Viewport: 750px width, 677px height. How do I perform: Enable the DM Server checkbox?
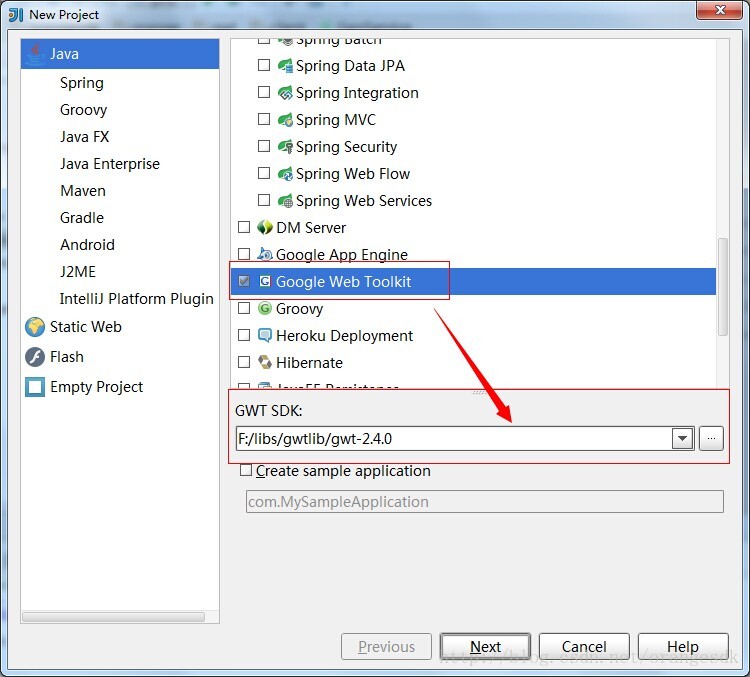click(244, 227)
